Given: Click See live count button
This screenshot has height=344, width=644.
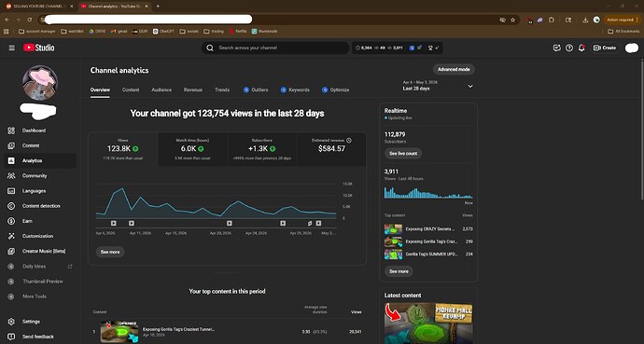Looking at the screenshot, I should (403, 153).
